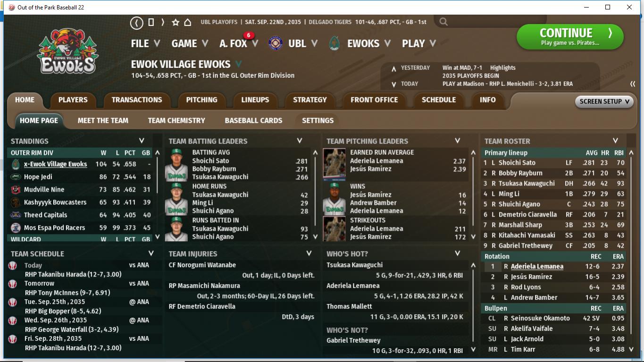644x362 pixels.
Task: Select the TEAM CHEMISTRY subtab
Action: pos(176,120)
